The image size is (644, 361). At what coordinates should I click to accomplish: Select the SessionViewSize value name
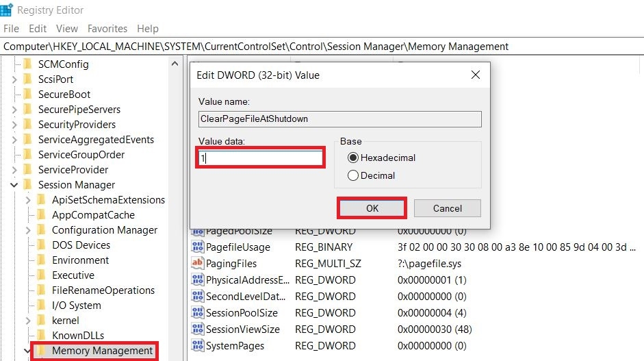243,329
